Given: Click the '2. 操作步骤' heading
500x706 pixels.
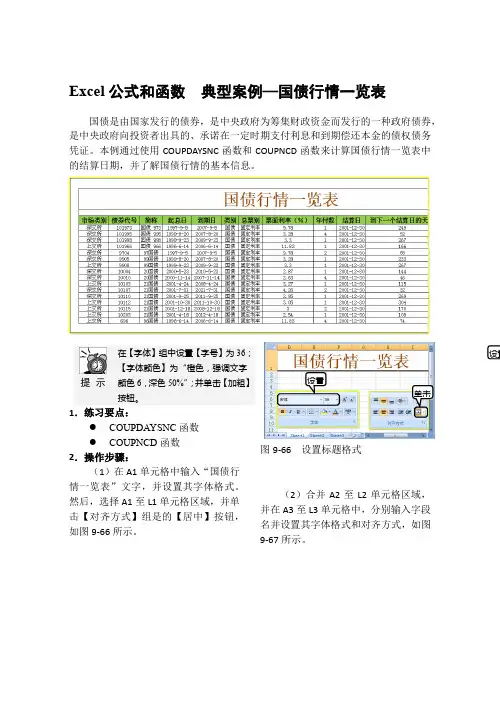Looking at the screenshot, I should [x=99, y=457].
